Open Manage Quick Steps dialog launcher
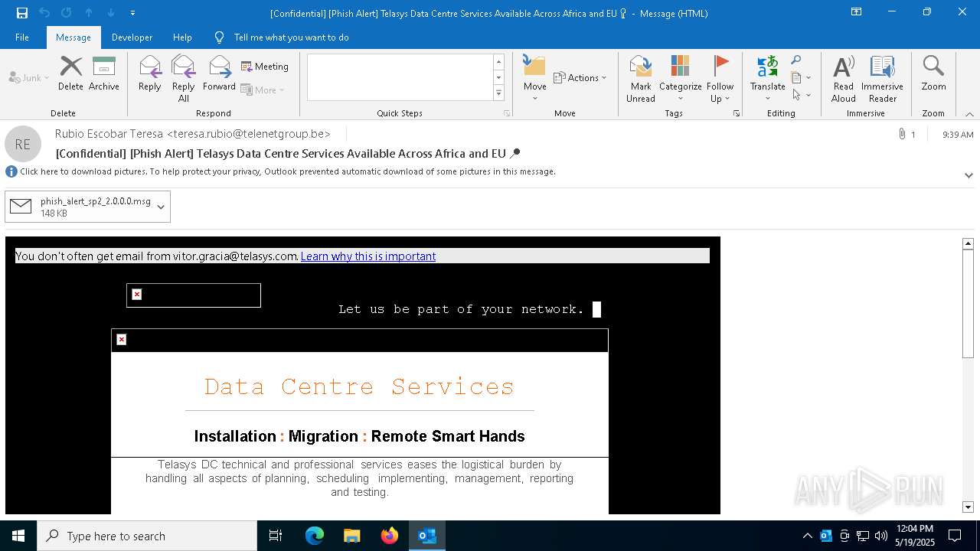980x551 pixels. click(x=506, y=113)
